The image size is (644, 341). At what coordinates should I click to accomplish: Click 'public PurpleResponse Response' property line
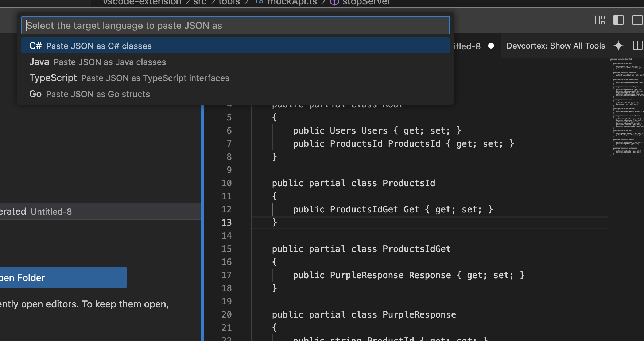[409, 275]
